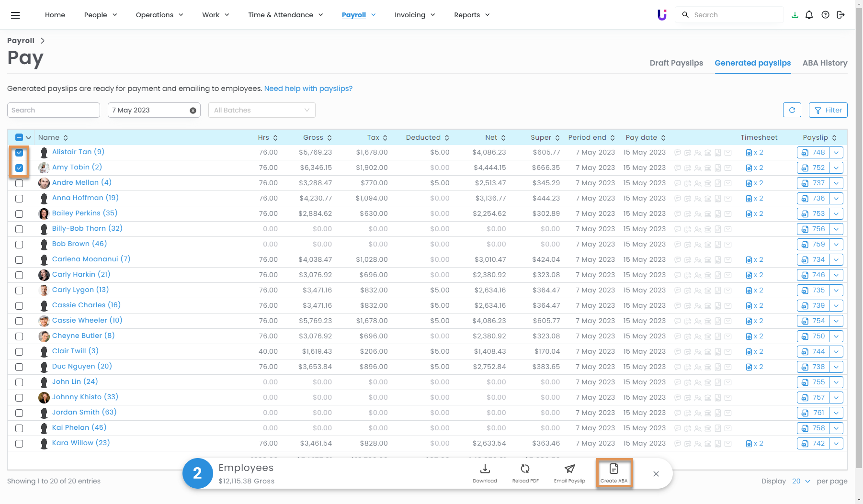Viewport: 863px width, 504px height.
Task: Clear the 7 May 2023 date filter
Action: [x=193, y=111]
